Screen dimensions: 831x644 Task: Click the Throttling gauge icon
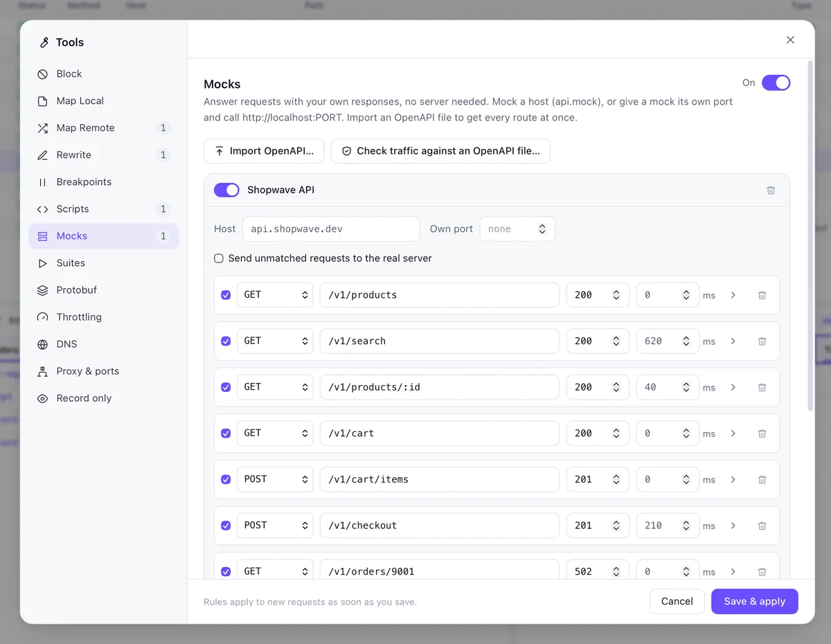point(43,317)
